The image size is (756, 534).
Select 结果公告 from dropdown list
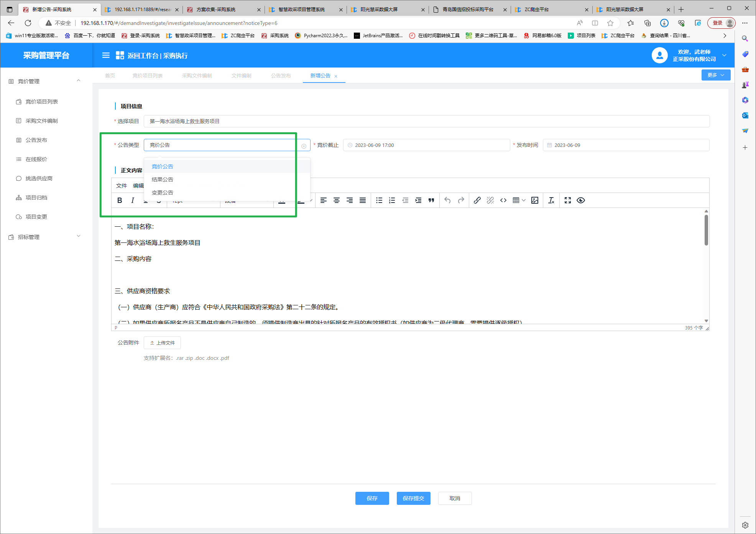[x=163, y=180]
